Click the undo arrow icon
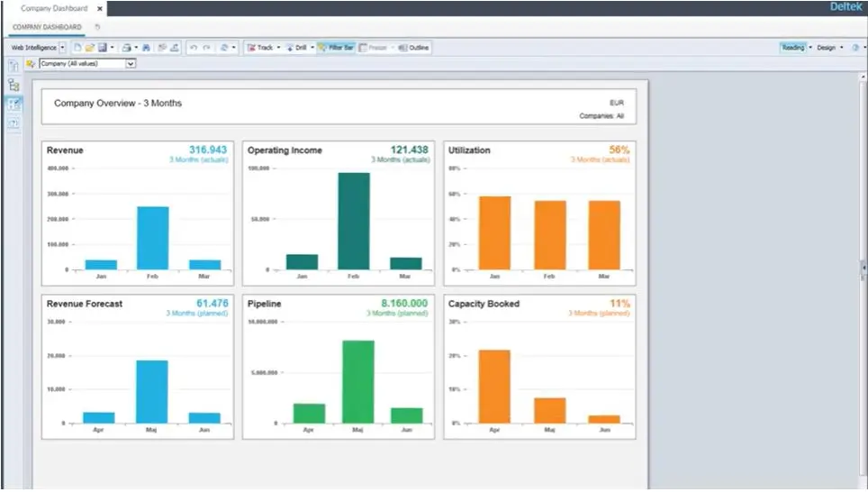Image resolution: width=868 pixels, height=492 pixels. pos(194,48)
